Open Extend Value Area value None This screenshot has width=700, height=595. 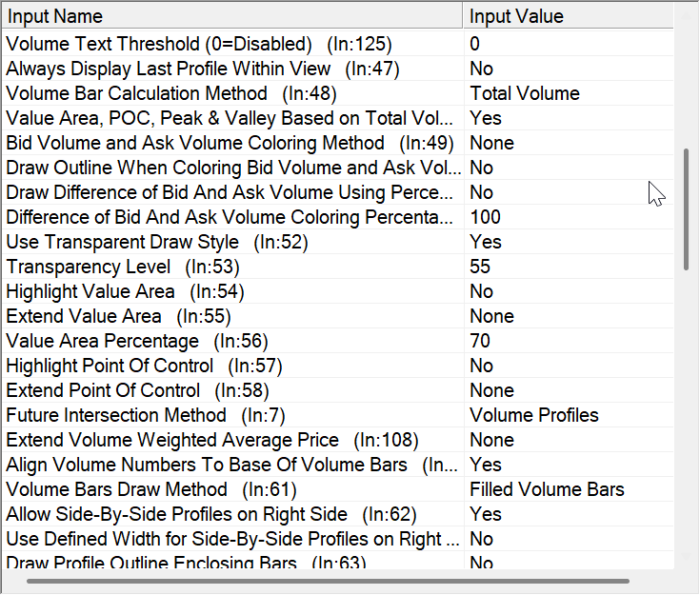569,316
